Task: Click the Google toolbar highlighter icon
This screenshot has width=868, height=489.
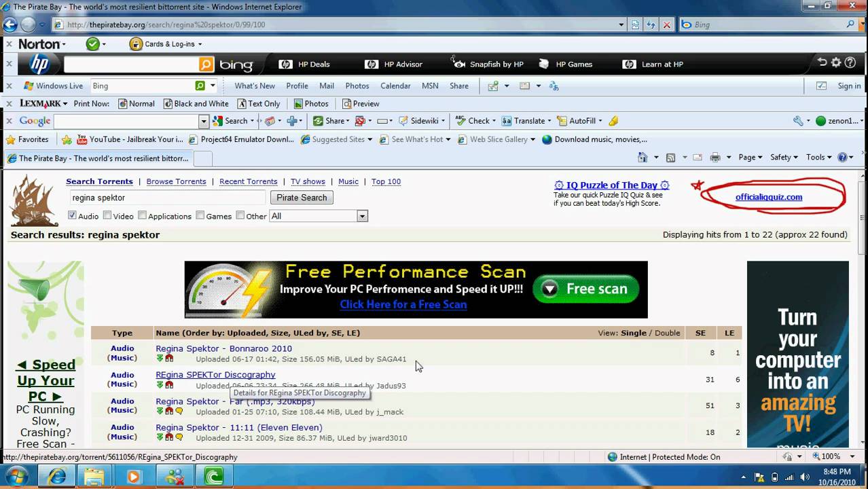Action: (x=613, y=121)
